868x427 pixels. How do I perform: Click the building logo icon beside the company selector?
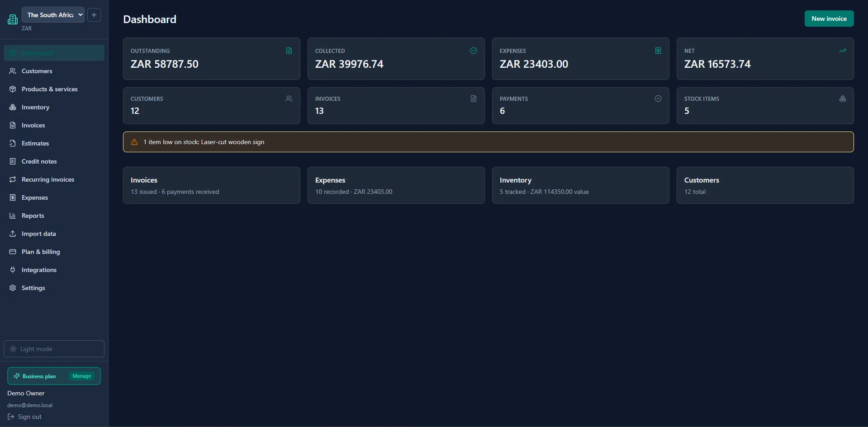[x=13, y=19]
